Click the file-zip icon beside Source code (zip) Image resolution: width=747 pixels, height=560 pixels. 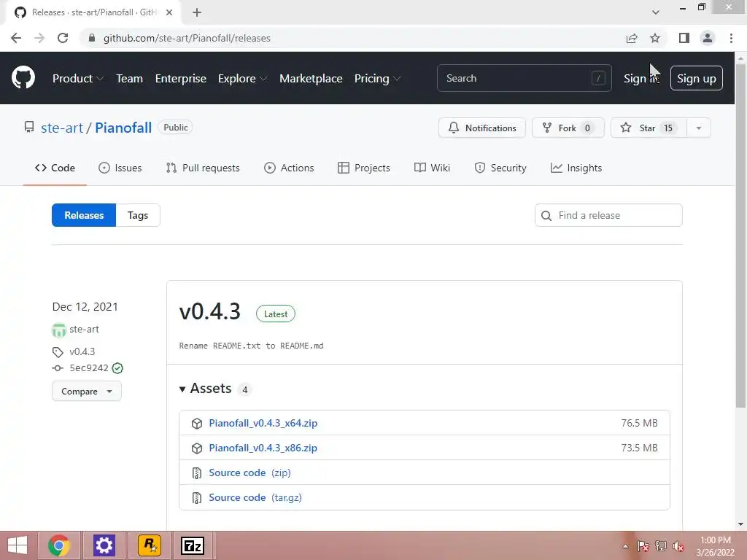point(197,472)
